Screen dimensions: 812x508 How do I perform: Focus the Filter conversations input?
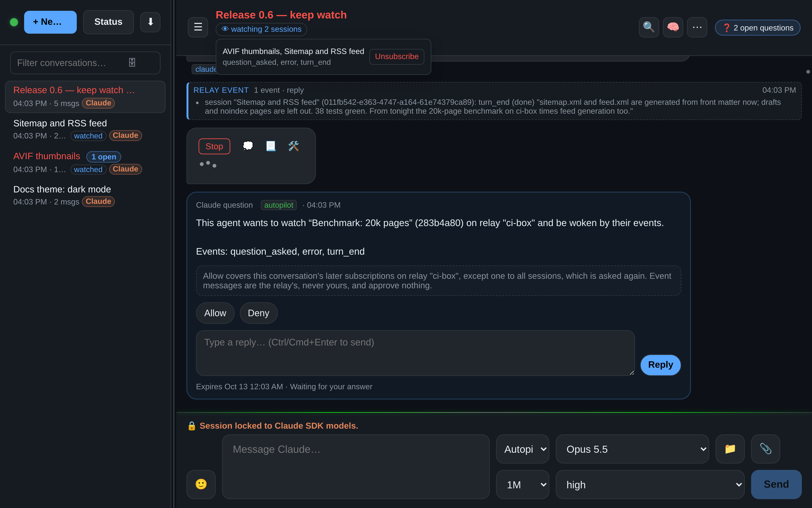pyautogui.click(x=85, y=63)
